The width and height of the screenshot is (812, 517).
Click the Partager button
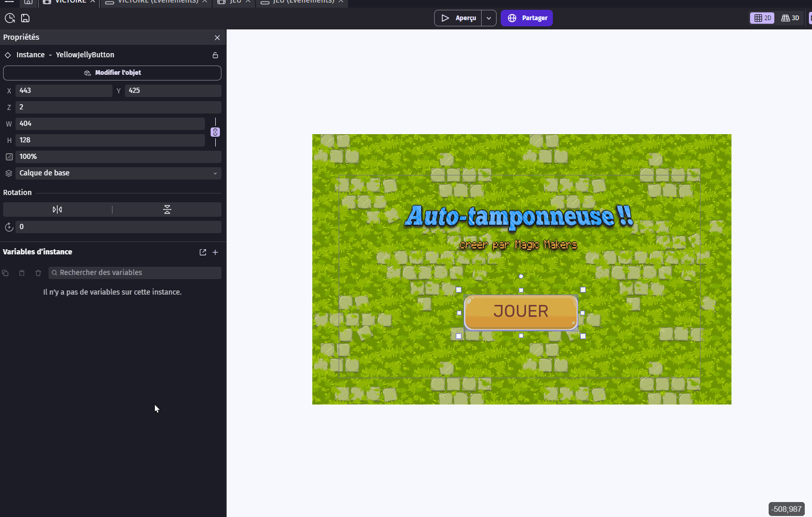tap(527, 18)
